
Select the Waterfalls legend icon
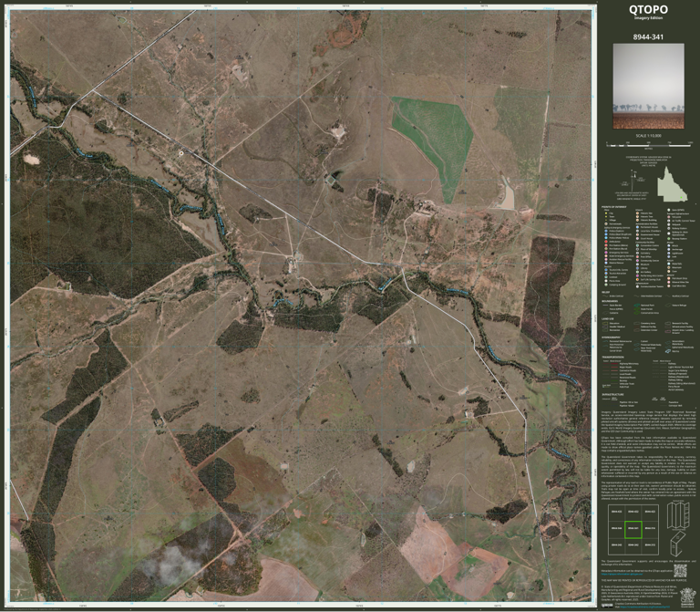coord(669,264)
